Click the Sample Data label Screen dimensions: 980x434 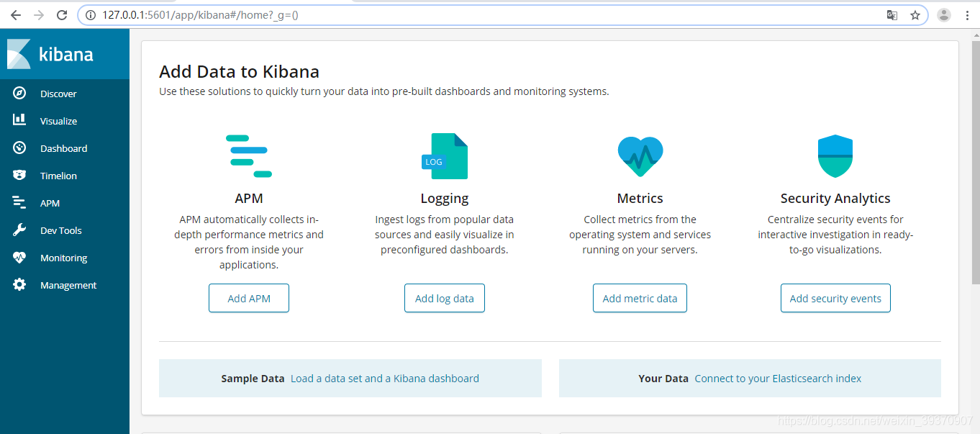click(x=253, y=378)
